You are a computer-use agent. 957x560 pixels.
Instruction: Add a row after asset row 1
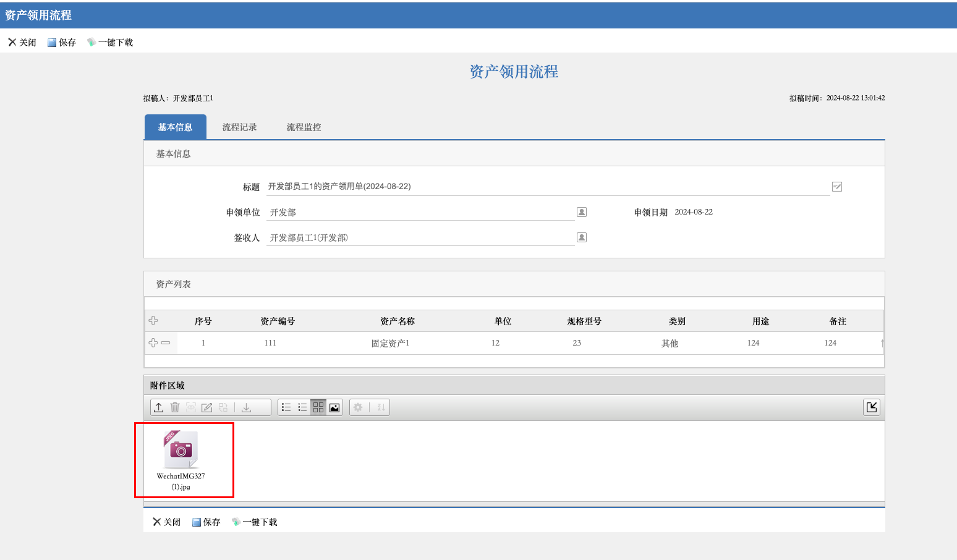153,342
